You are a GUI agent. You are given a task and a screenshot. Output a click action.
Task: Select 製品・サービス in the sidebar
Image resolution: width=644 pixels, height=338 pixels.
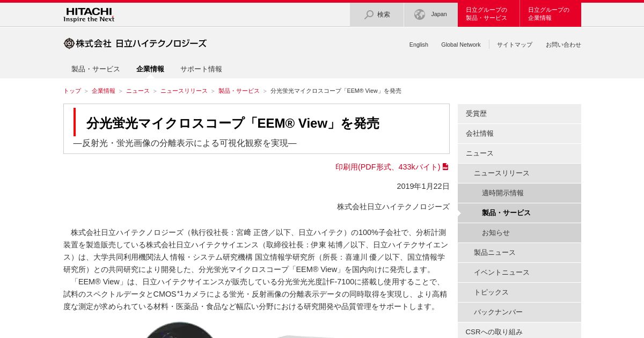519,213
